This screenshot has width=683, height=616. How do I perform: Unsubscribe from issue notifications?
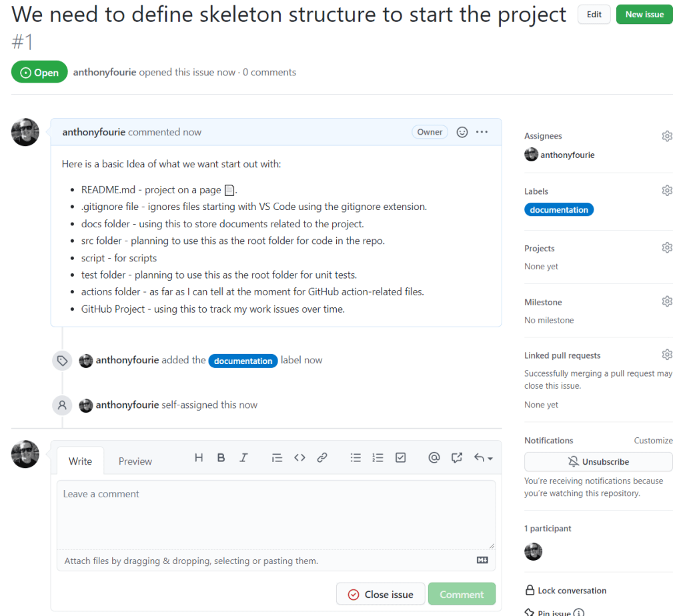click(598, 461)
